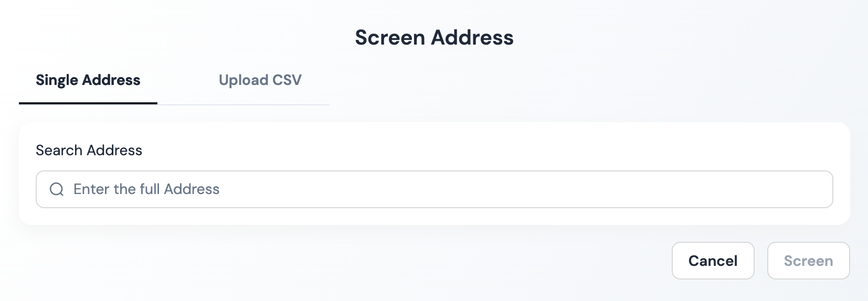Click the search icon beside the address placeholder
The height and width of the screenshot is (301, 868).
coord(57,189)
